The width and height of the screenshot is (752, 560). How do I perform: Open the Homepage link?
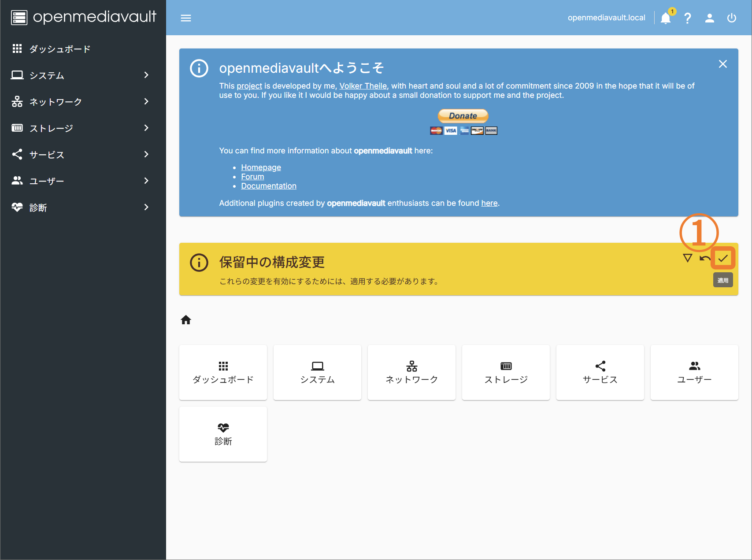pyautogui.click(x=261, y=167)
